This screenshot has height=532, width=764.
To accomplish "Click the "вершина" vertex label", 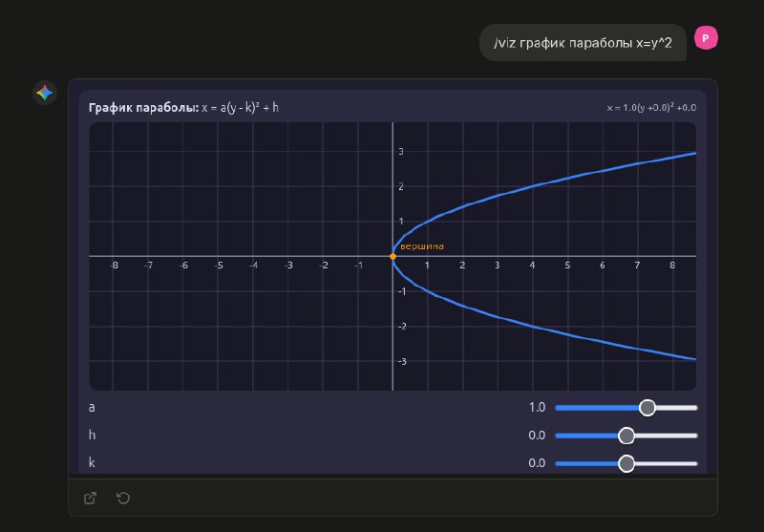I will coord(421,246).
